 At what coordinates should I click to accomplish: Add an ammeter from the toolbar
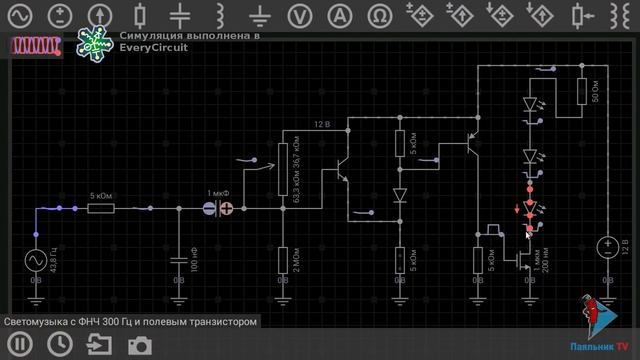[340, 16]
